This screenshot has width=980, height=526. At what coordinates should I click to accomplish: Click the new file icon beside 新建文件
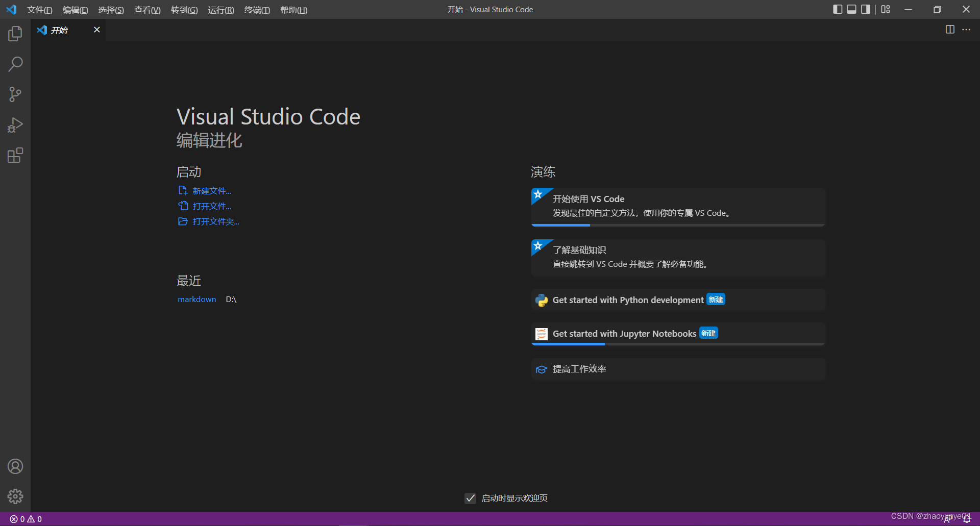183,190
